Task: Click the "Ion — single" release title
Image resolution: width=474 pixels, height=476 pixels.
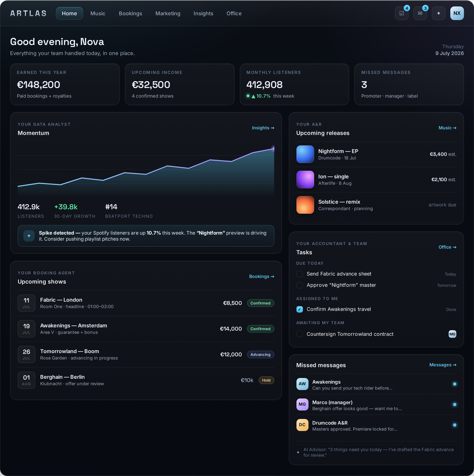Action: point(333,177)
